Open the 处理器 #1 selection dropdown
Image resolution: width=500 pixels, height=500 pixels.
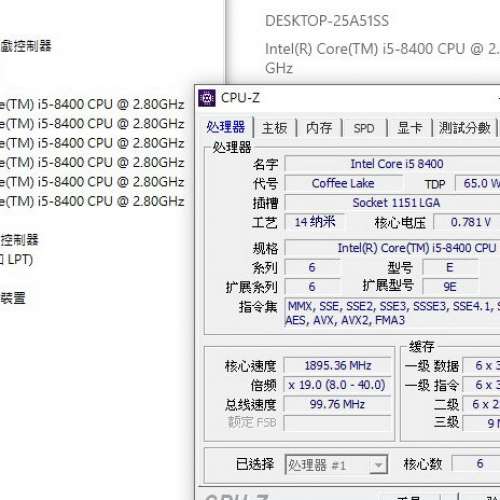coord(336,465)
